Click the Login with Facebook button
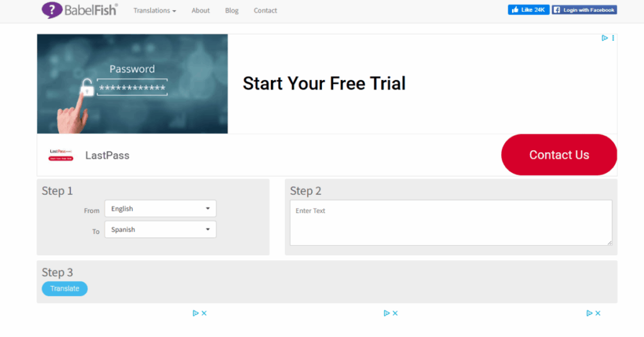Screen dimensions: 644x337 584,10
